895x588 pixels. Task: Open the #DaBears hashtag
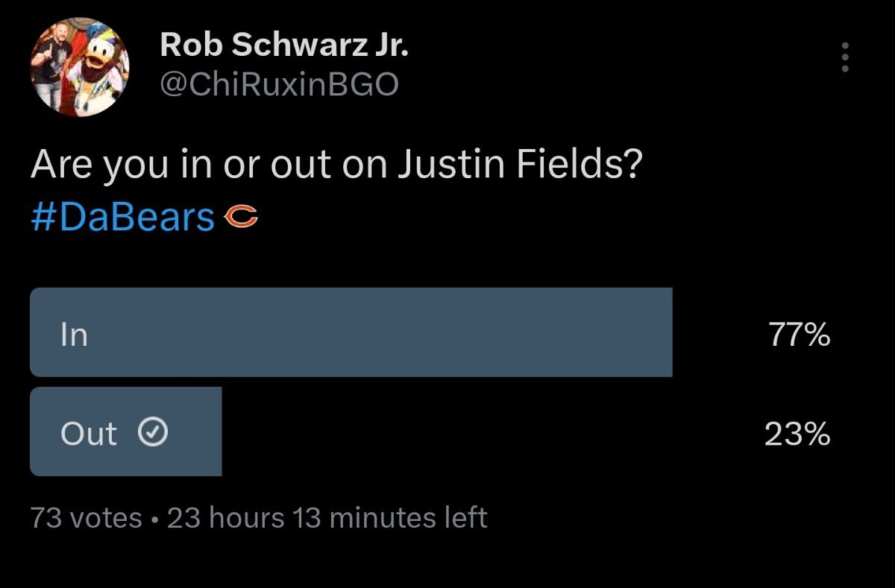[x=123, y=217]
